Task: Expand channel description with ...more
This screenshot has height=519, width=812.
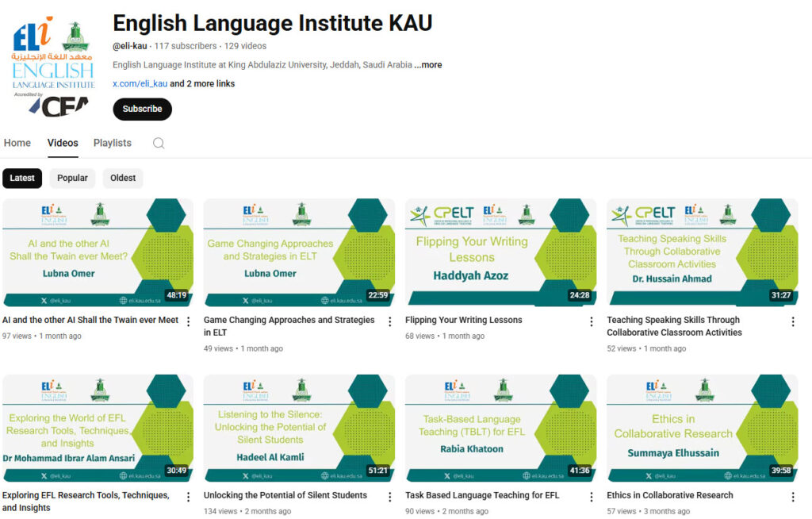Action: (x=428, y=65)
